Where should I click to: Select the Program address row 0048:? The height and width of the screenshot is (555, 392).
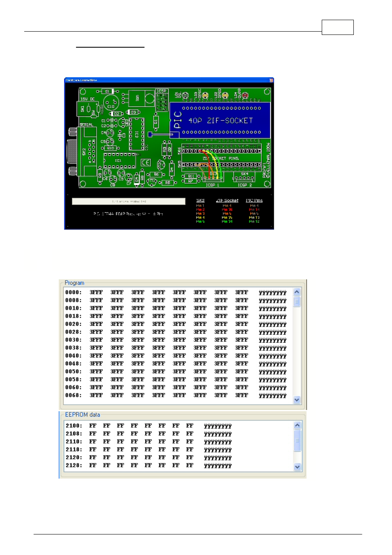(x=176, y=364)
